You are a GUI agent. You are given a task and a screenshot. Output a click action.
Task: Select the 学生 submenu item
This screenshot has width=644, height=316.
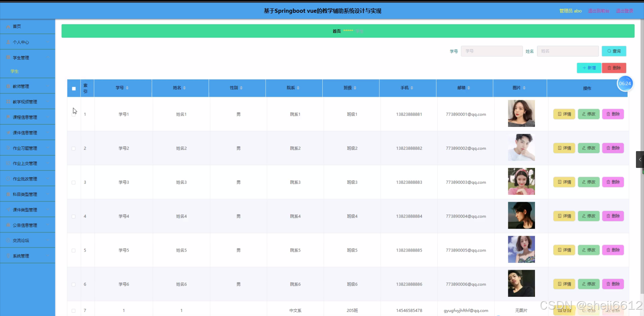[x=15, y=71]
